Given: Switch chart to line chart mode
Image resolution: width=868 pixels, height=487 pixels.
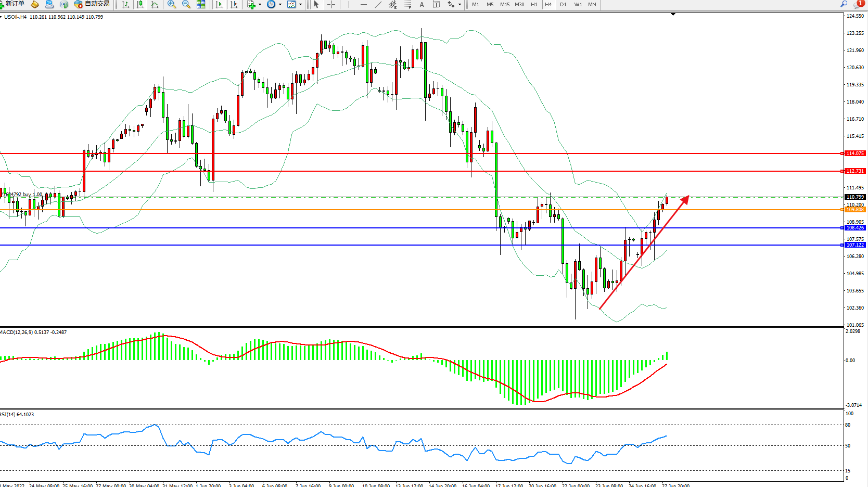Looking at the screenshot, I should pos(155,4).
